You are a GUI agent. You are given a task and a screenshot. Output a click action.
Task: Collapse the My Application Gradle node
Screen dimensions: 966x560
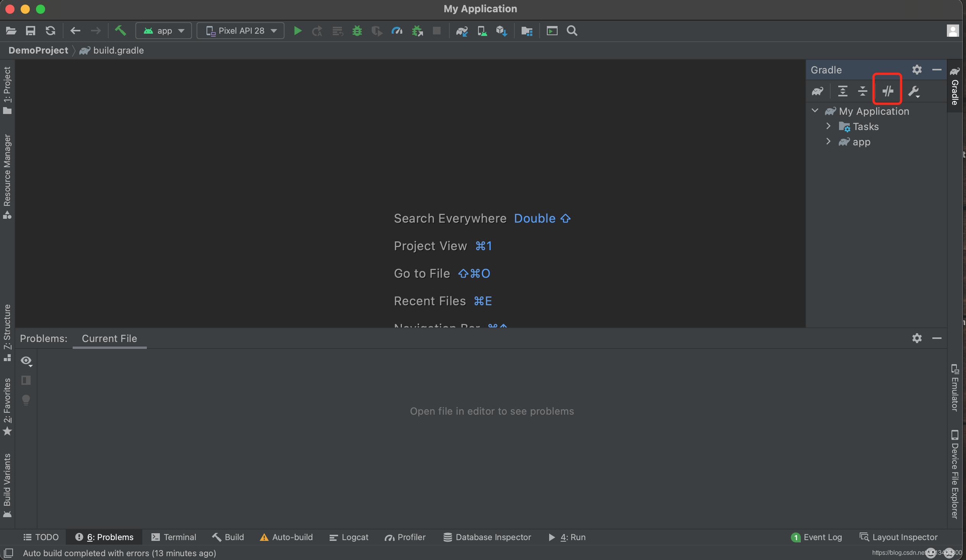pyautogui.click(x=815, y=111)
